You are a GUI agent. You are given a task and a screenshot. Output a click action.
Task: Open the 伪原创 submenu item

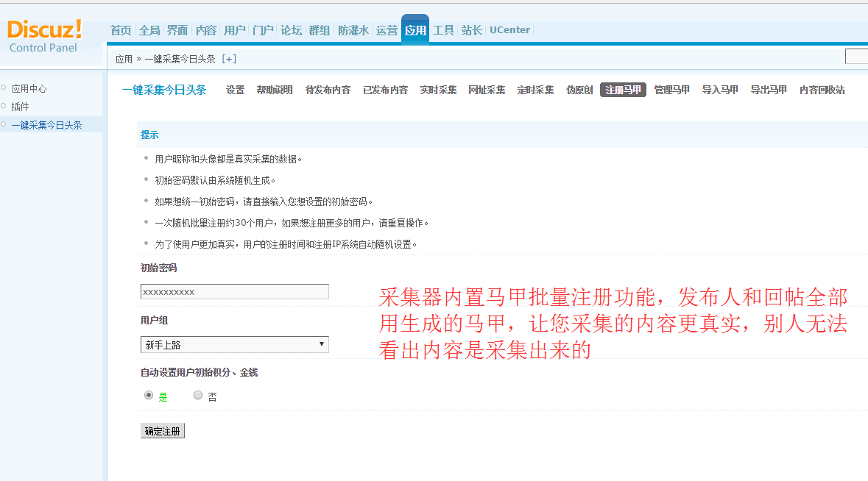coord(579,90)
